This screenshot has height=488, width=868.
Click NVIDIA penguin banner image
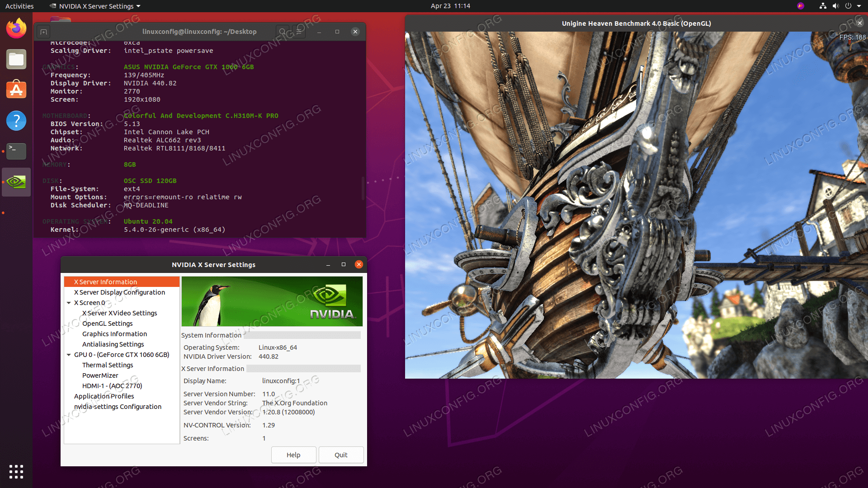(272, 301)
